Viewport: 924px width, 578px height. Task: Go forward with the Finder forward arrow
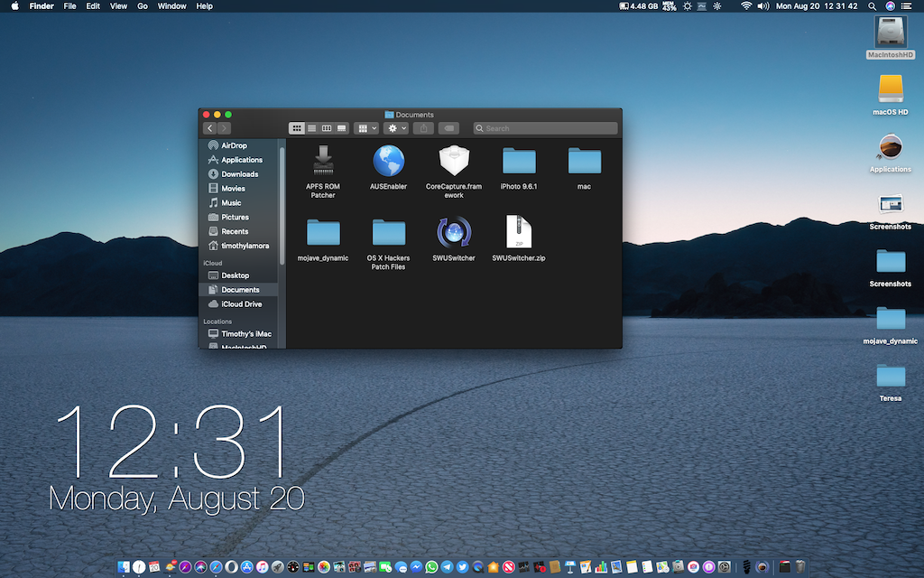point(224,128)
